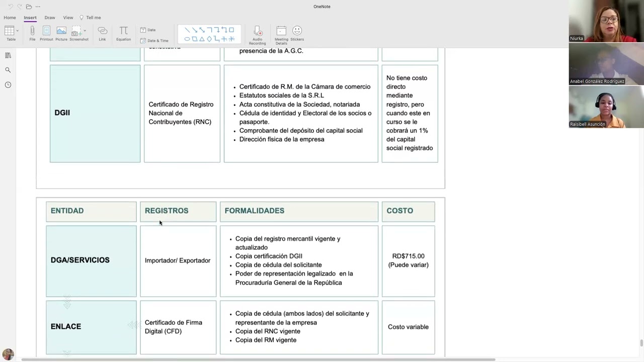Insert a file Printout
This screenshot has width=644, height=362.
46,34
